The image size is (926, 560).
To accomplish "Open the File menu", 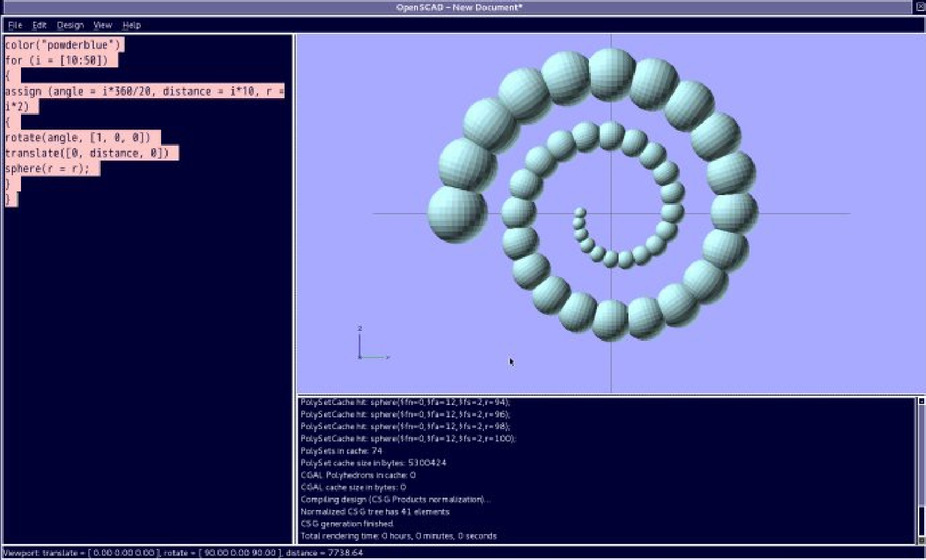I will [15, 25].
